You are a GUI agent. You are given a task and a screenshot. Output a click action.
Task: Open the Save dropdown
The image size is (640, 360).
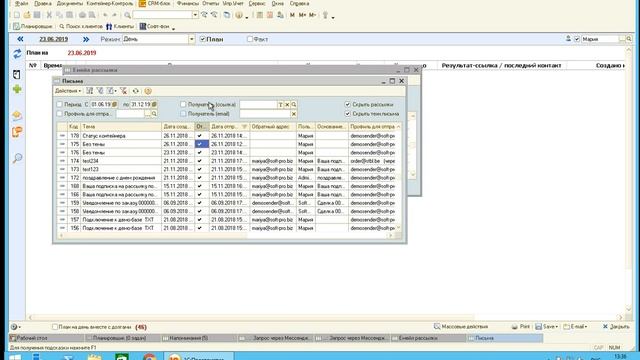pos(547,327)
